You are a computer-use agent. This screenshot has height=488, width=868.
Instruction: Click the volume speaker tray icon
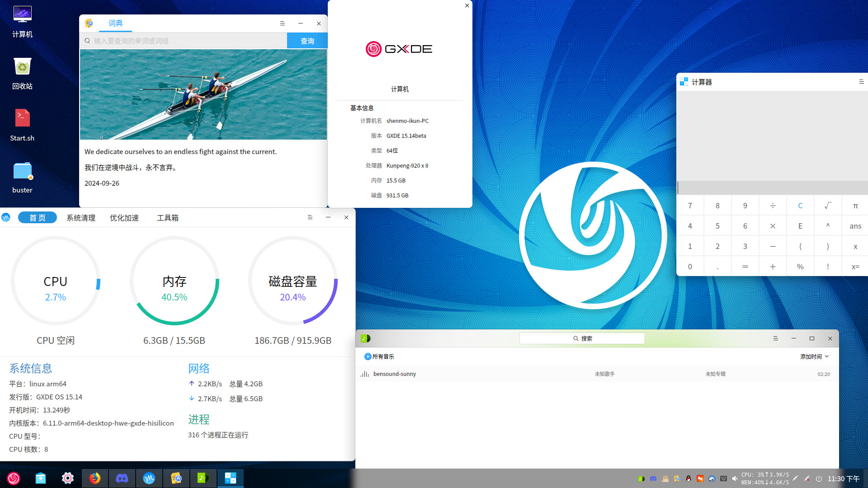(x=735, y=479)
